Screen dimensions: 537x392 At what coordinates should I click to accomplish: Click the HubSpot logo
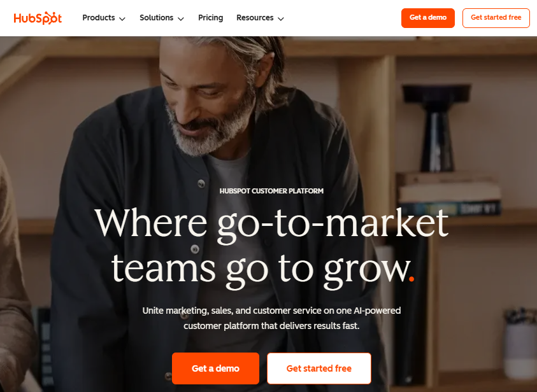38,18
